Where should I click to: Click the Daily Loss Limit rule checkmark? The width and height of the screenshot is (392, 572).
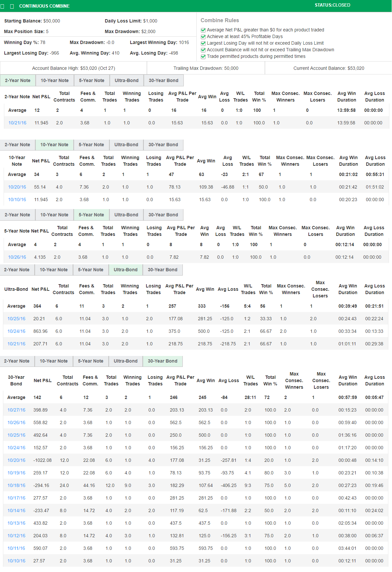coord(203,43)
